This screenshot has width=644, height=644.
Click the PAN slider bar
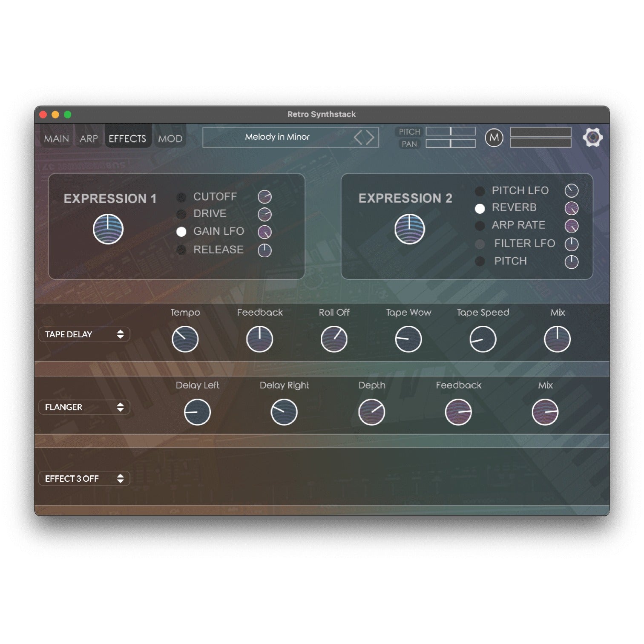[451, 144]
